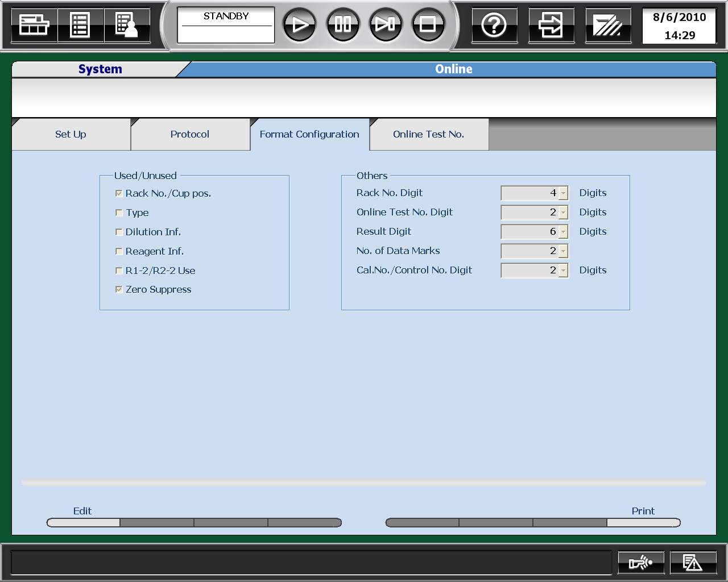Open the user list icon

[126, 25]
